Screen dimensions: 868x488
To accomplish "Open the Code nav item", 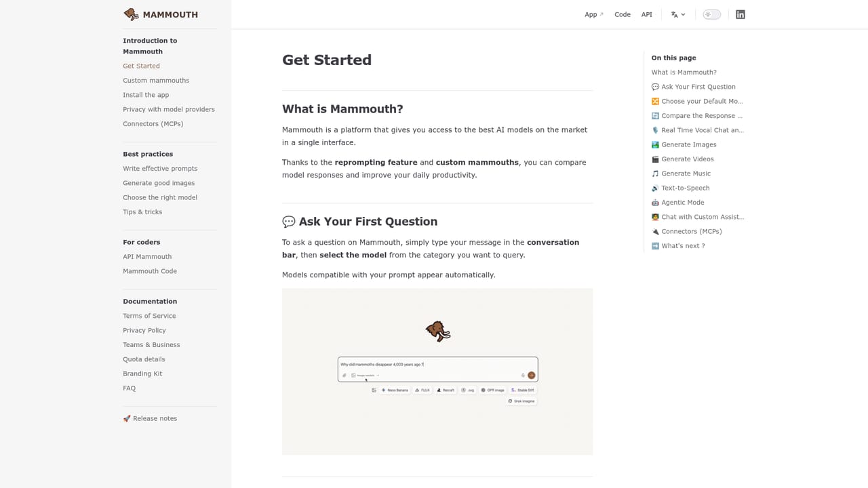I will click(623, 14).
